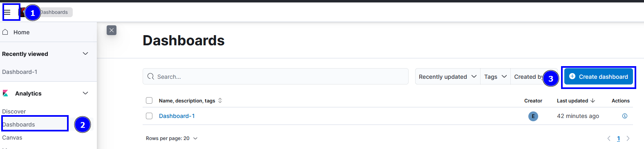
Task: Select all dashboards checkbox in header
Action: (149, 100)
